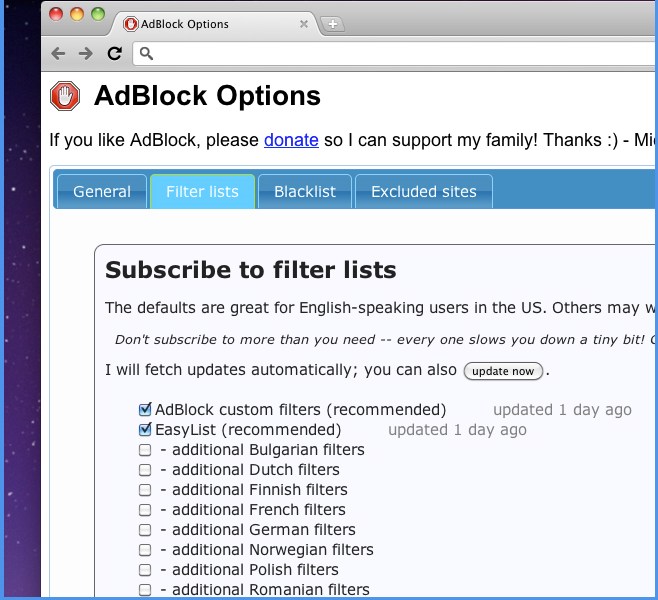
Task: Click the update now button
Action: click(503, 371)
